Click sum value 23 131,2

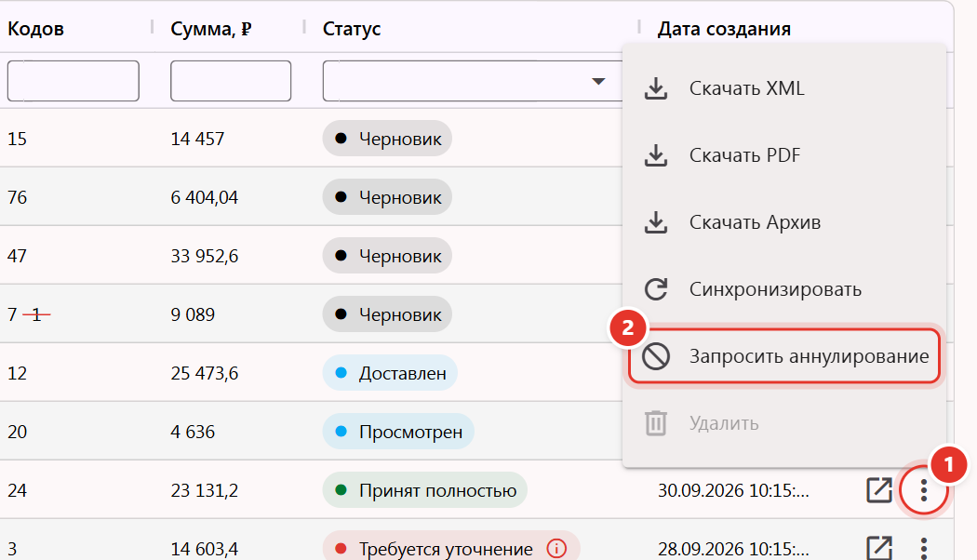point(205,490)
